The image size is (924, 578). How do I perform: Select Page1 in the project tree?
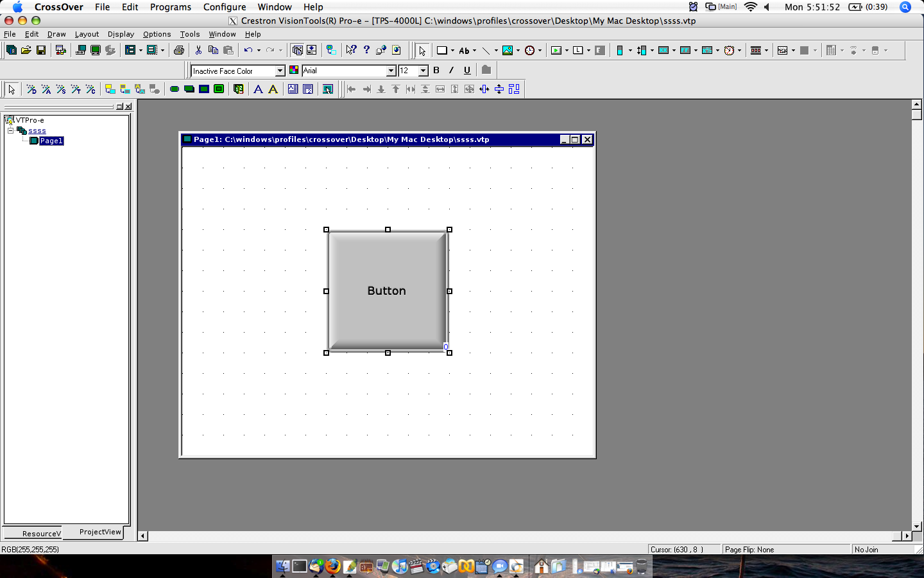tap(50, 141)
